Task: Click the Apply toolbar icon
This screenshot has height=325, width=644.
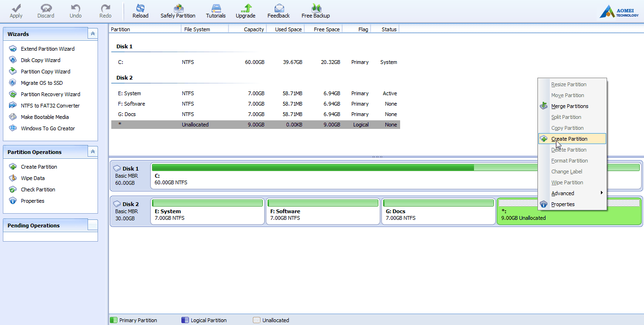Action: click(x=16, y=11)
